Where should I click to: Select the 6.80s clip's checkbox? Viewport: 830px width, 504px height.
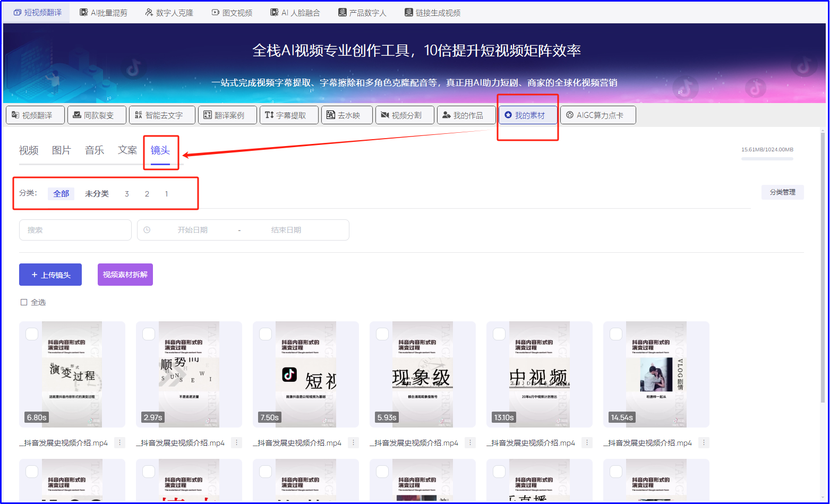point(32,334)
